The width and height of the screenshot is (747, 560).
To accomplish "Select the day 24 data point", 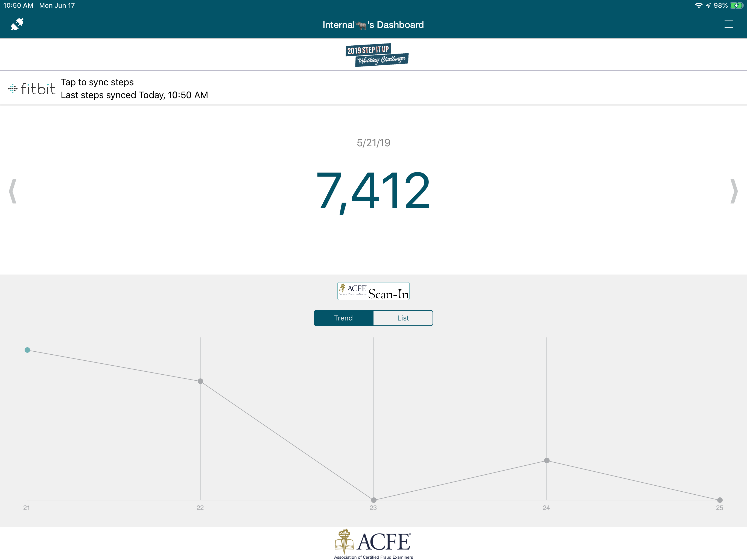I will (547, 460).
